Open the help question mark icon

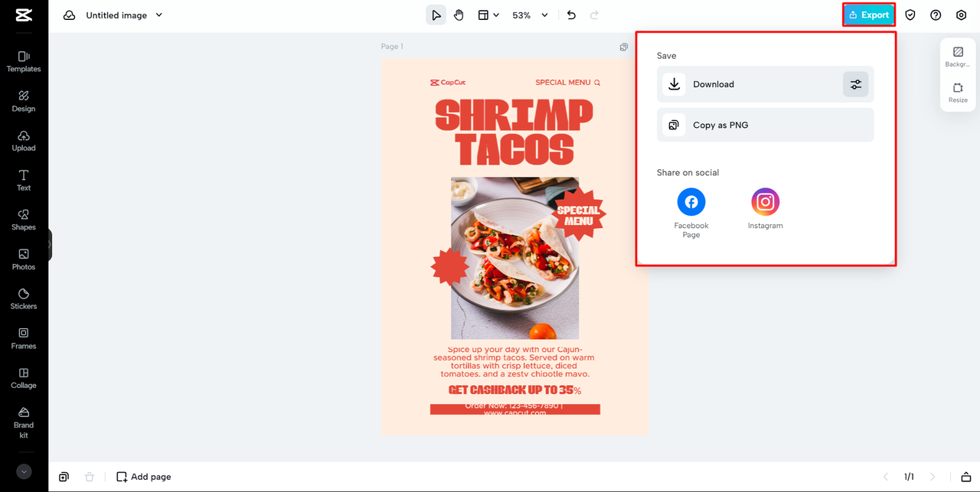(936, 15)
